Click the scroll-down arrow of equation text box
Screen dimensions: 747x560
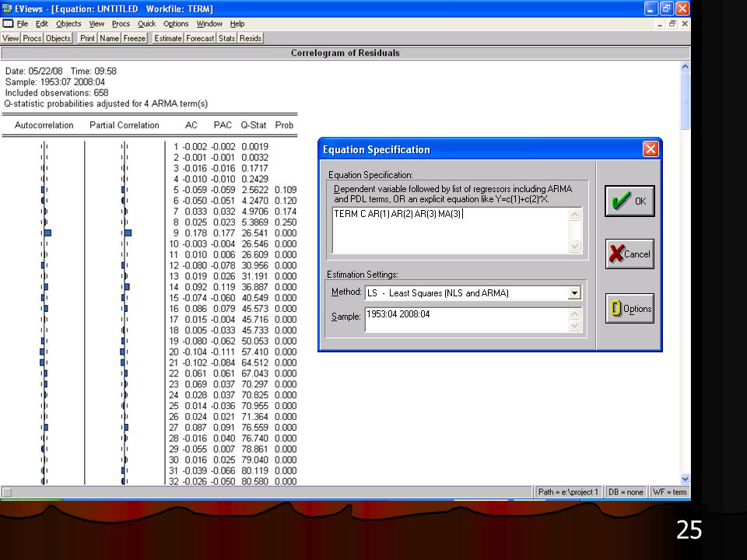pyautogui.click(x=574, y=247)
